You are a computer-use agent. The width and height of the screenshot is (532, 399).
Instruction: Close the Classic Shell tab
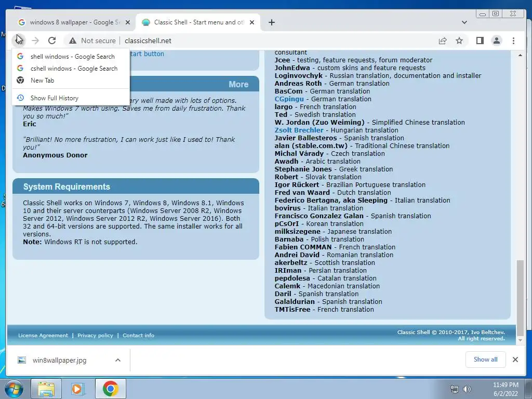click(252, 22)
